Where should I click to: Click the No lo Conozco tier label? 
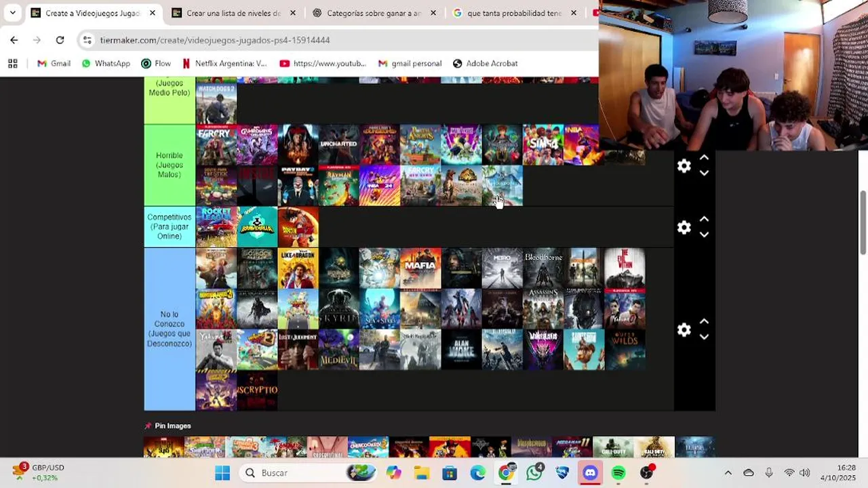(170, 329)
